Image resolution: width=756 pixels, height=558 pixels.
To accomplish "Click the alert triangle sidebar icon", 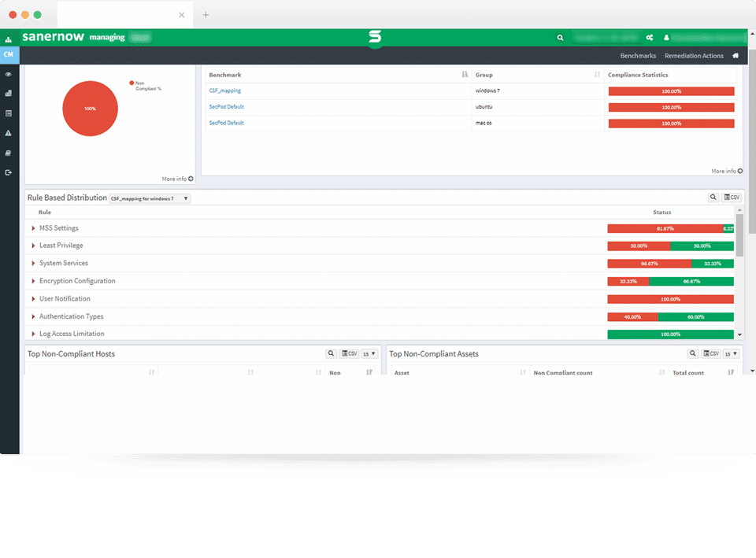I will point(8,133).
